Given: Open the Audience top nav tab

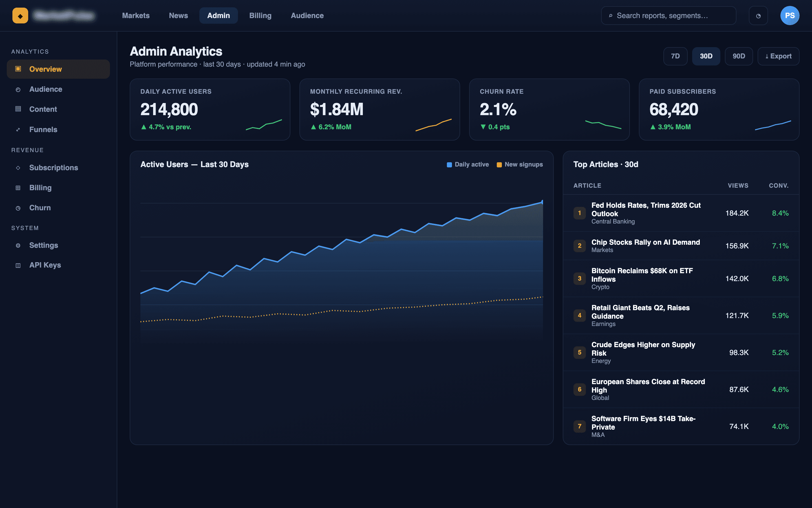Looking at the screenshot, I should (307, 16).
